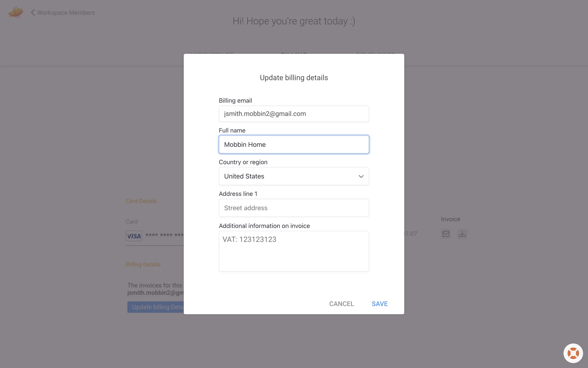Click the Invoice column header
Screen dimensions: 588x368
pos(450,219)
